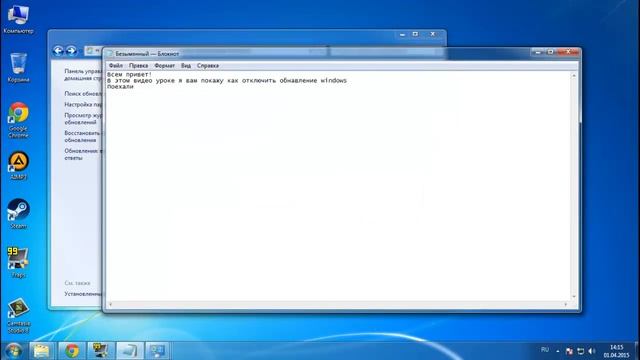Select the Компьютер desktop icon
The image size is (640, 360).
coord(18,19)
